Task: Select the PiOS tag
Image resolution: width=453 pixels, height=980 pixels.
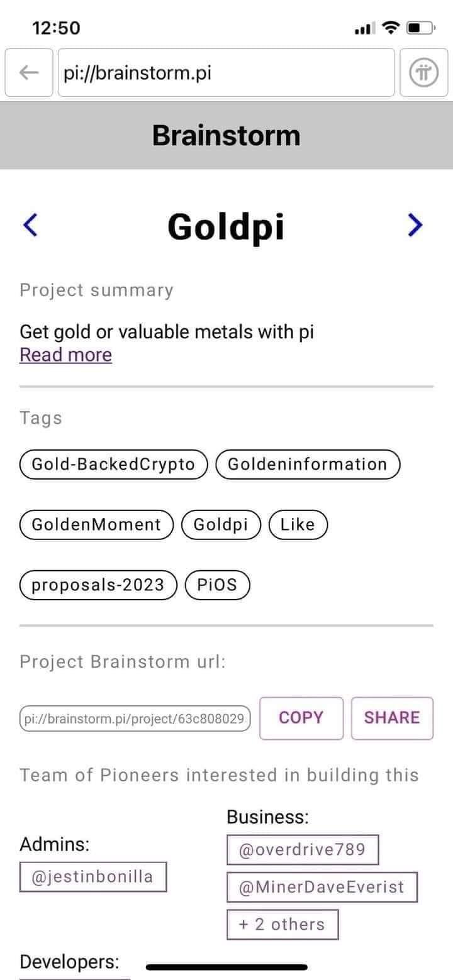Action: click(x=217, y=585)
